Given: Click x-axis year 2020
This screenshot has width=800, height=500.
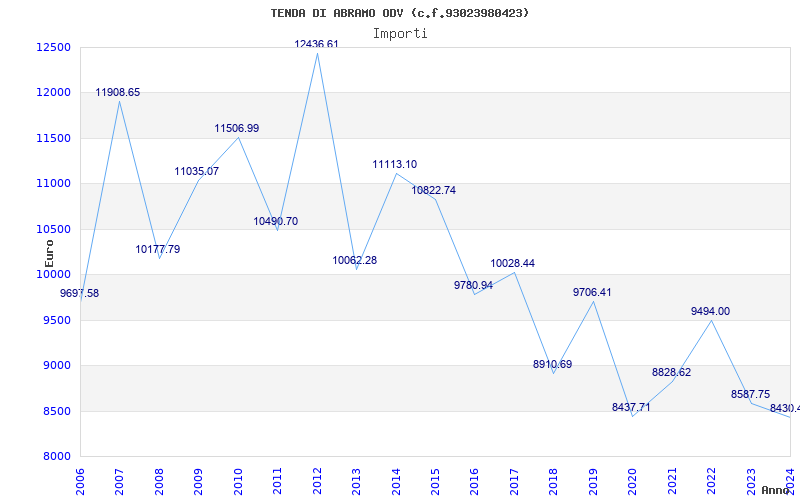Looking at the screenshot, I should click(x=633, y=481).
